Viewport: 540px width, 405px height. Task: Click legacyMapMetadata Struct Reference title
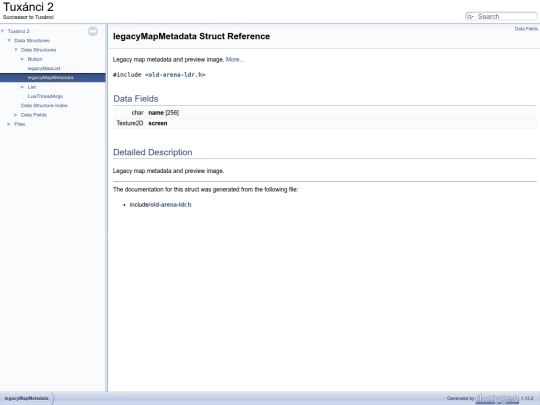click(191, 37)
